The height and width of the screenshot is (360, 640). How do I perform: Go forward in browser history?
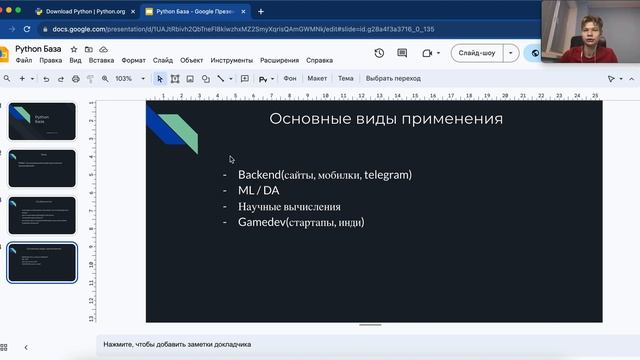pos(12,29)
